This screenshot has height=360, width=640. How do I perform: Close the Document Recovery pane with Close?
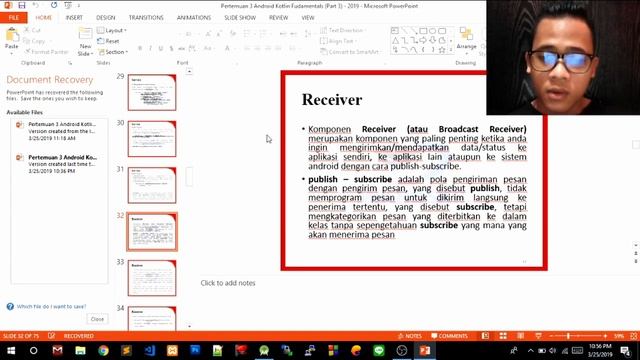pos(98,319)
